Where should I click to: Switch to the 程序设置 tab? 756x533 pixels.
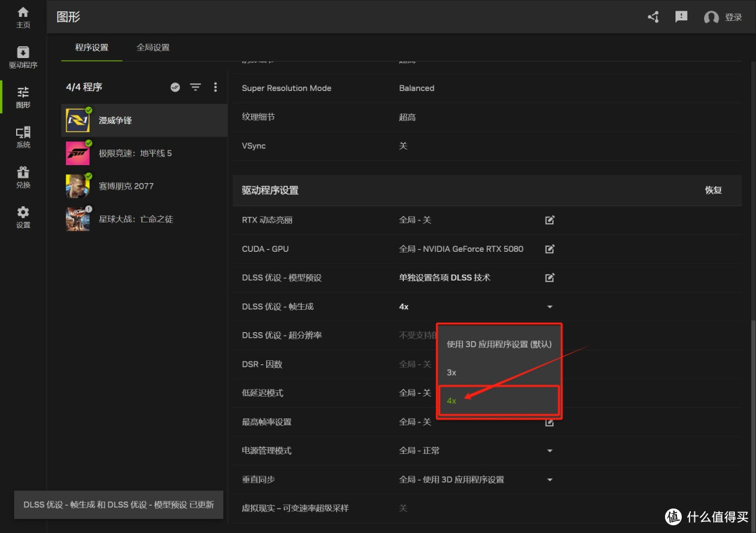point(92,48)
